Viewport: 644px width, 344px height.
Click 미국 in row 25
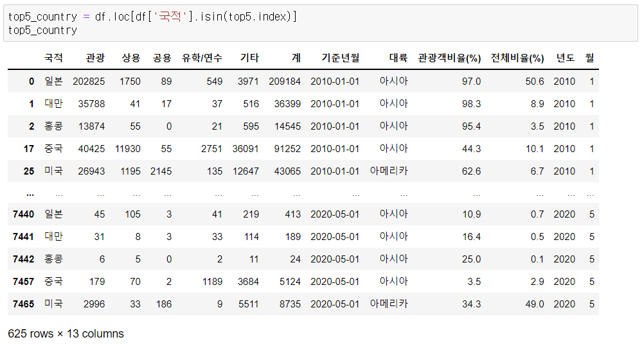pyautogui.click(x=53, y=171)
